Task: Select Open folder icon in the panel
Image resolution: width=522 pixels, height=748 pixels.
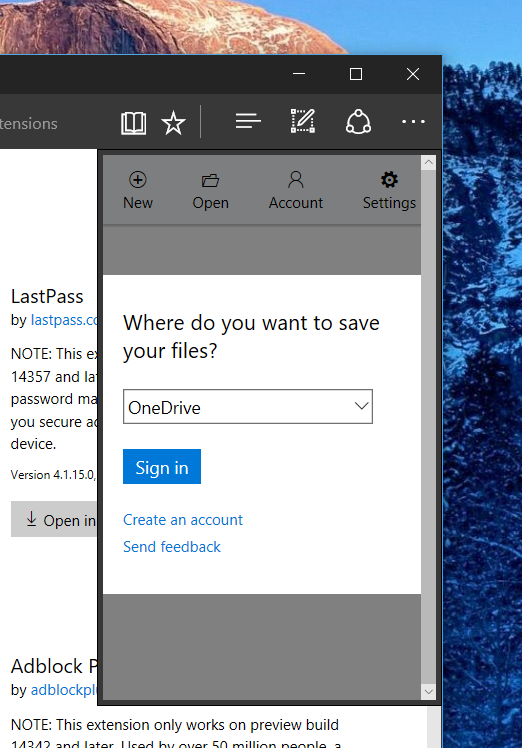Action: [x=210, y=191]
